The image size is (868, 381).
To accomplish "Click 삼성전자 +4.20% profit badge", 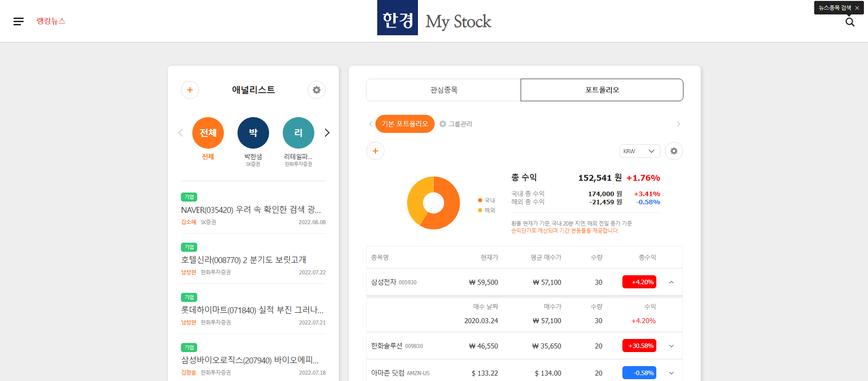I will click(639, 282).
